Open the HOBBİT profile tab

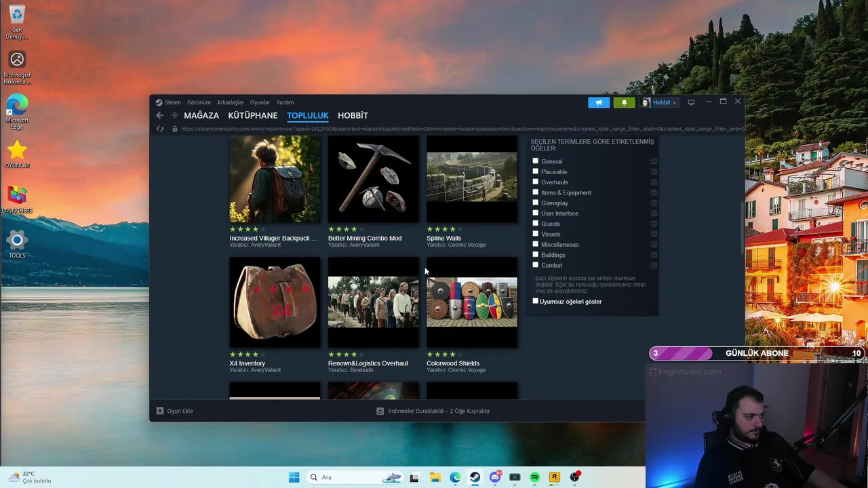tap(353, 115)
